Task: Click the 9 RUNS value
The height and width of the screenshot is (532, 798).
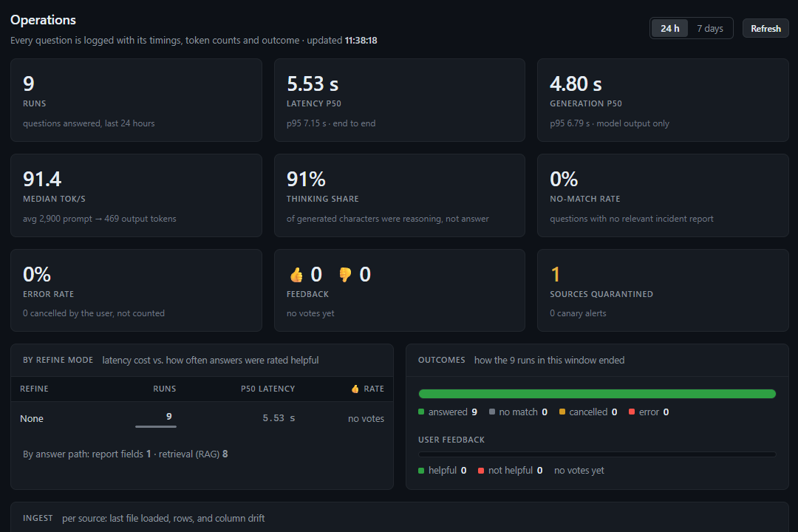Action: pos(29,84)
